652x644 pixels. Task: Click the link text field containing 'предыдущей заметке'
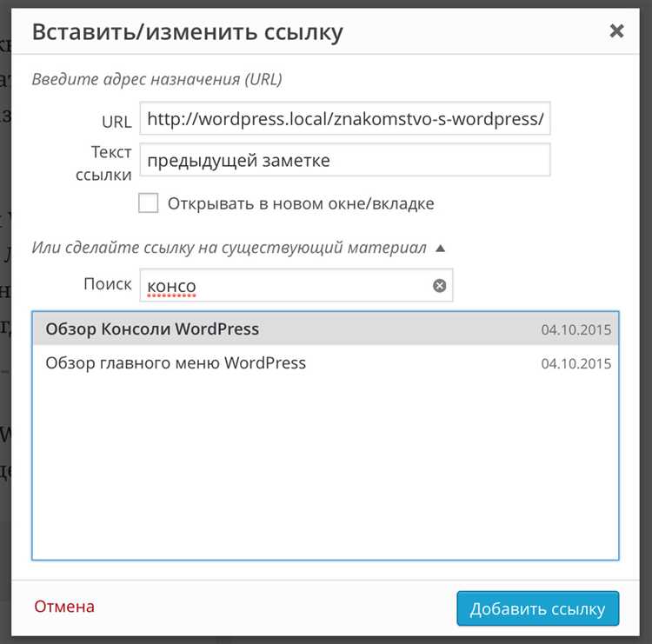[x=345, y=160]
